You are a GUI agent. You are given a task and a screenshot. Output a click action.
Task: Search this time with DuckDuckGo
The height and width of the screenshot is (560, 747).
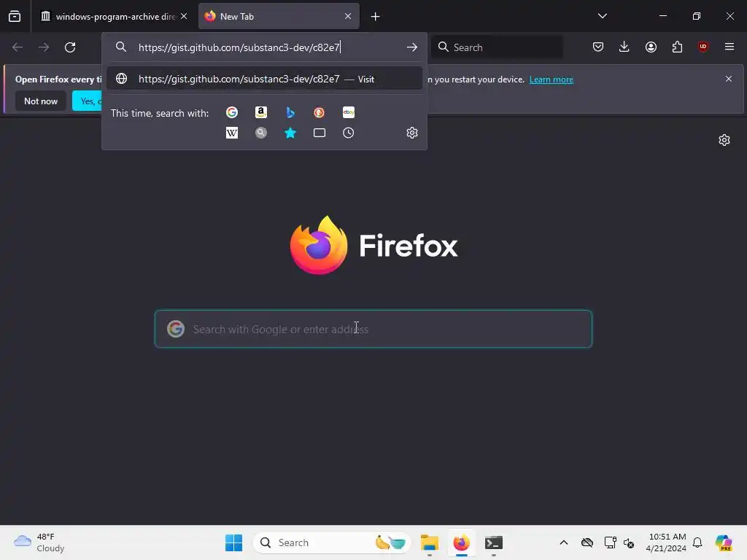(320, 112)
